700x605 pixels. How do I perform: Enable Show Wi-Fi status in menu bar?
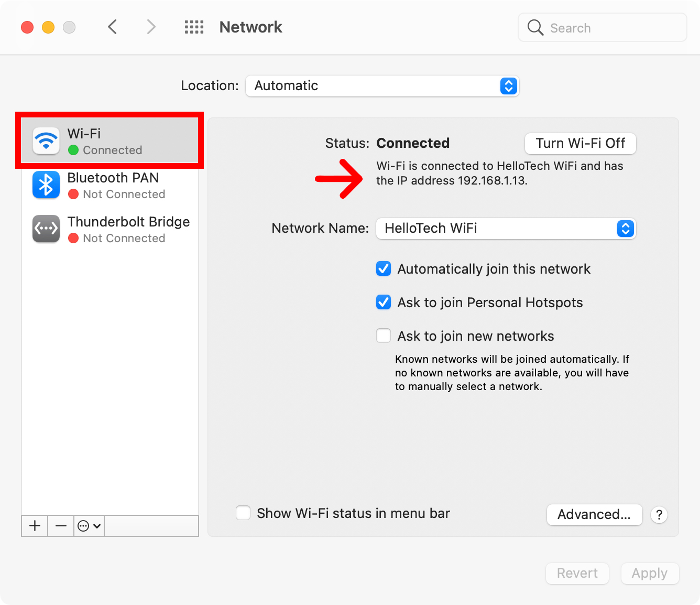pyautogui.click(x=243, y=513)
